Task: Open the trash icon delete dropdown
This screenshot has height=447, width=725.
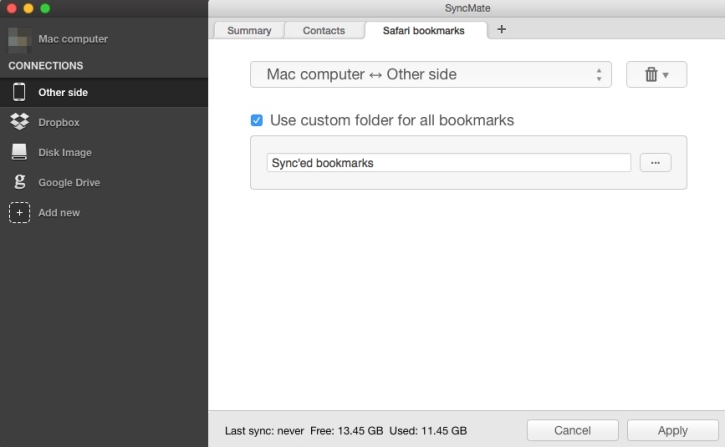Action: click(656, 74)
